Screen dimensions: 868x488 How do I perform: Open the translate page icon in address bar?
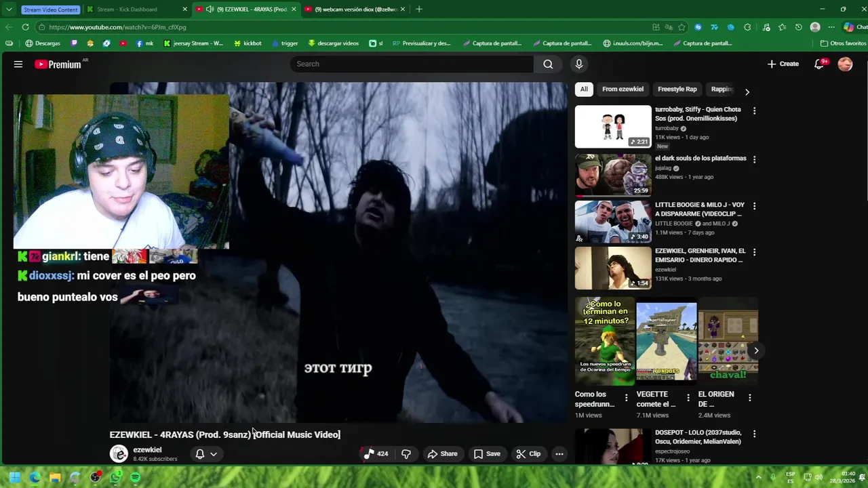tap(669, 27)
